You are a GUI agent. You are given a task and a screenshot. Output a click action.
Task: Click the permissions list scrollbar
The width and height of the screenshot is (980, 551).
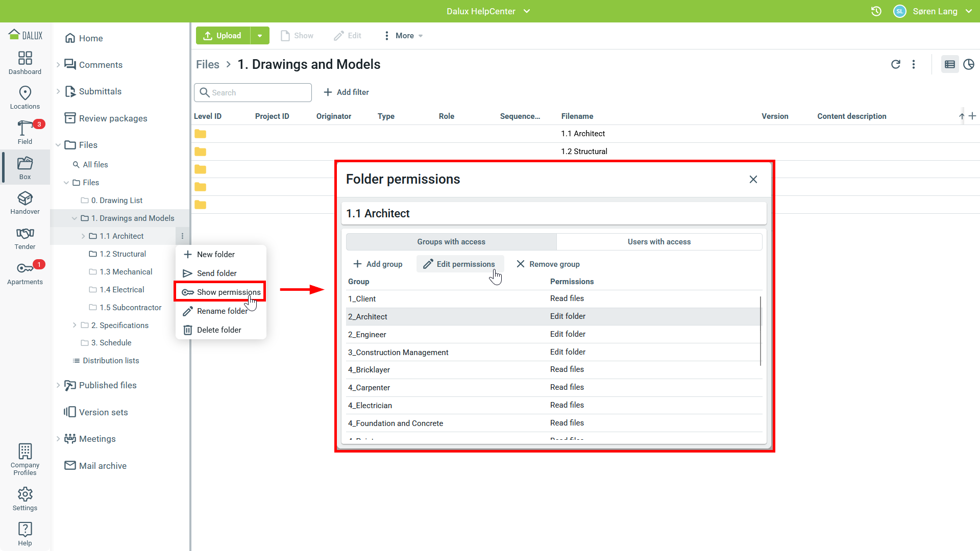tap(761, 331)
